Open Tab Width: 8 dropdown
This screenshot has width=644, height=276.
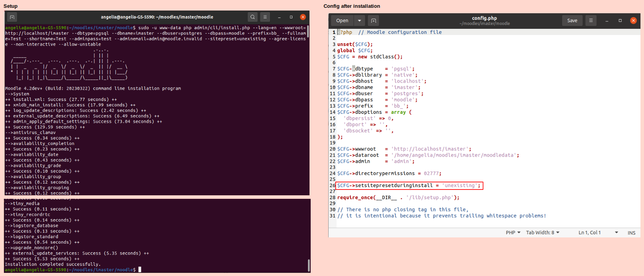click(x=543, y=233)
